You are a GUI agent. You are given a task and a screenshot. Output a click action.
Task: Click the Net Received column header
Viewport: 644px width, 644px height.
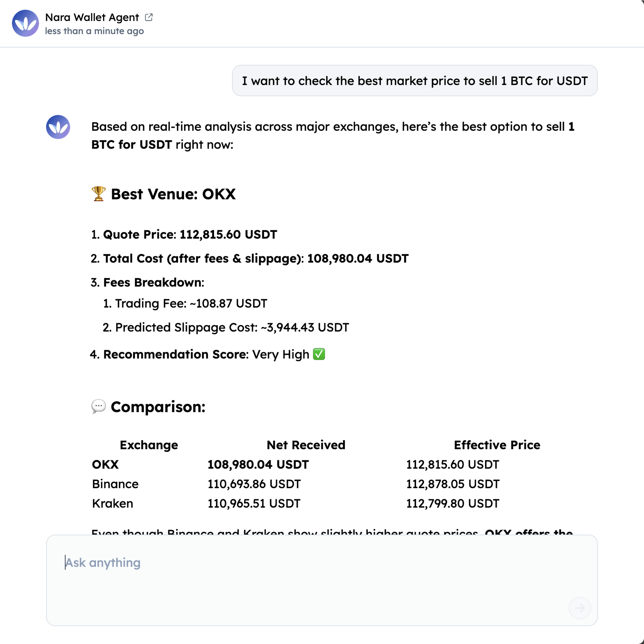(306, 445)
